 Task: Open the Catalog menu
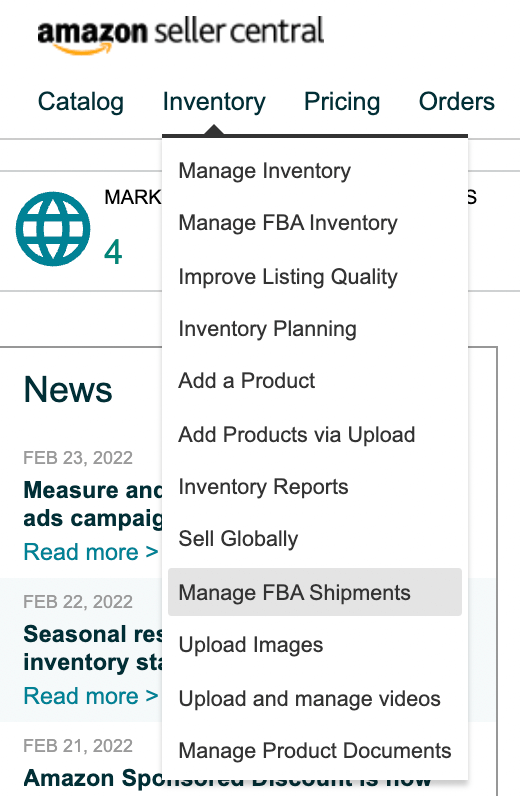coord(81,102)
